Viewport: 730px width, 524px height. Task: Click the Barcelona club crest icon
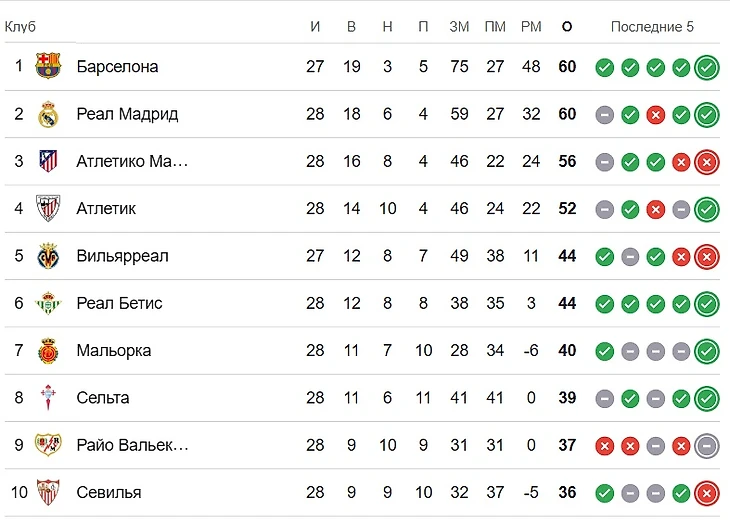point(47,67)
